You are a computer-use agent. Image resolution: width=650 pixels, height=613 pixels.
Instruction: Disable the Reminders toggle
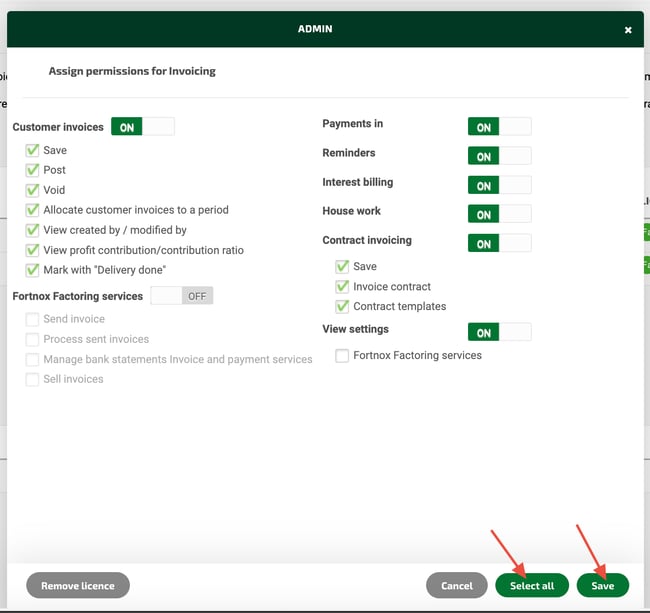(499, 156)
